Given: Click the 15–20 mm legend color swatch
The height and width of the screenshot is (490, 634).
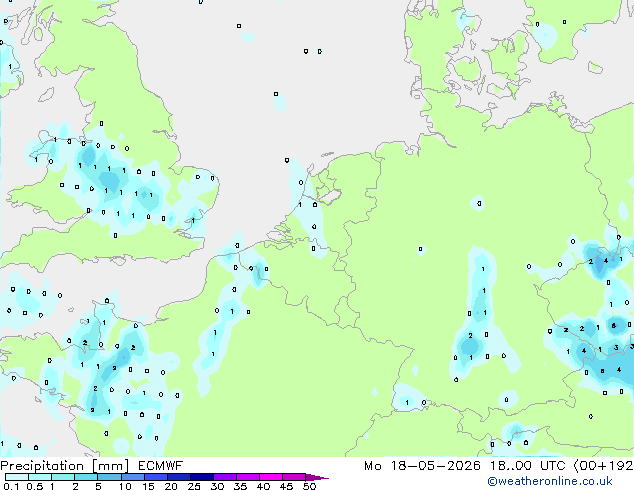Looking at the screenshot, I should (156, 477).
